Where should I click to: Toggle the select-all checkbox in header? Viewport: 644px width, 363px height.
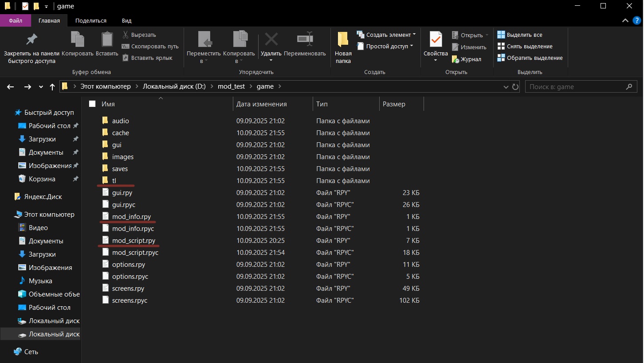point(92,104)
